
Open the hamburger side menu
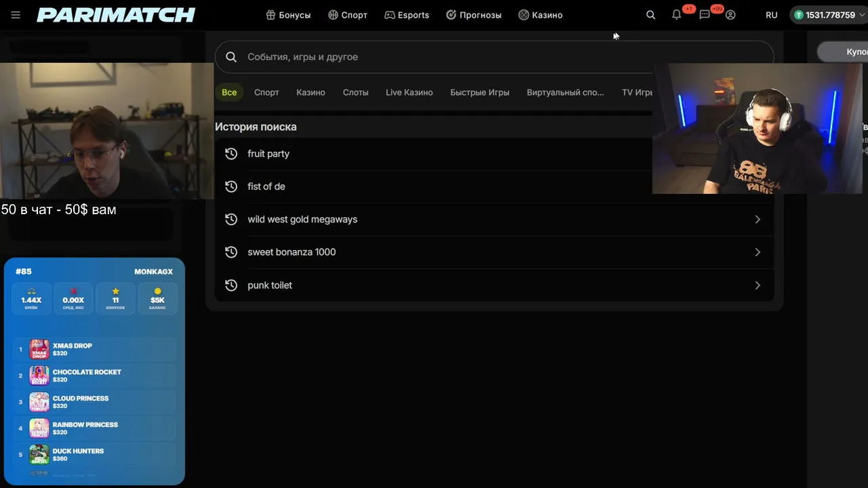point(16,15)
